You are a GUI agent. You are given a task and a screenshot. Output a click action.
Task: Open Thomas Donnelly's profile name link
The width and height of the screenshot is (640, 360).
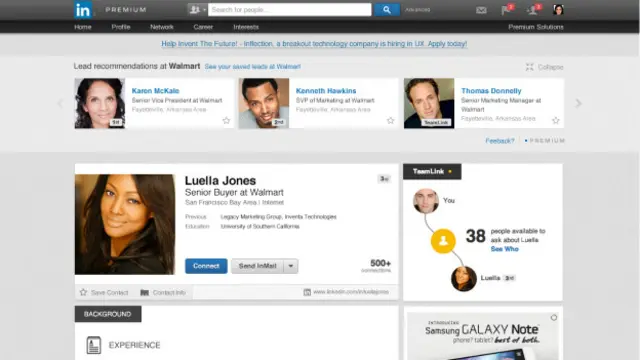(x=491, y=91)
